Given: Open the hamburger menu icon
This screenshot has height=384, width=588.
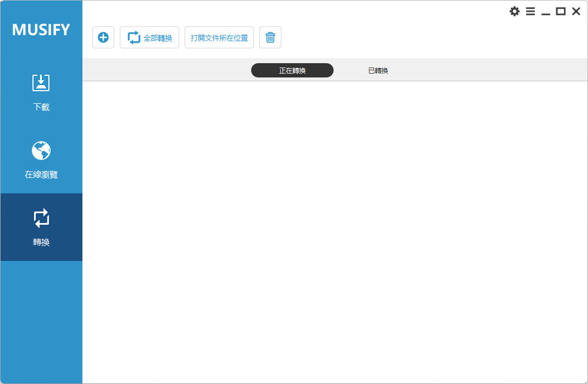Looking at the screenshot, I should pyautogui.click(x=530, y=11).
